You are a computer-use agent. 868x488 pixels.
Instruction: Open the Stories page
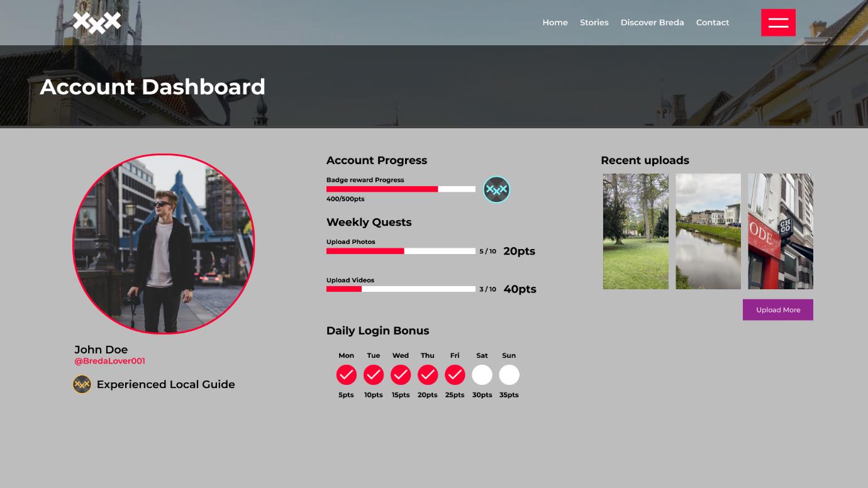point(594,22)
